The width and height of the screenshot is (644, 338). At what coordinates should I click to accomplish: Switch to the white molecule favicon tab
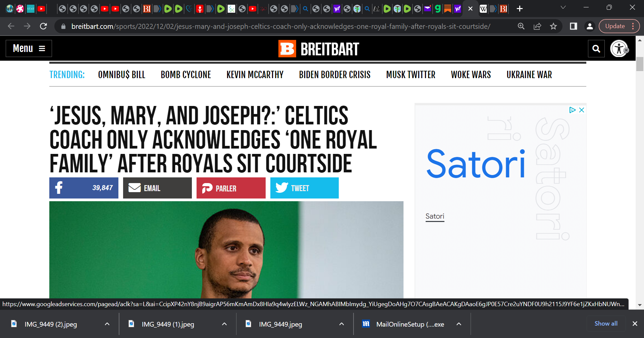point(231,9)
